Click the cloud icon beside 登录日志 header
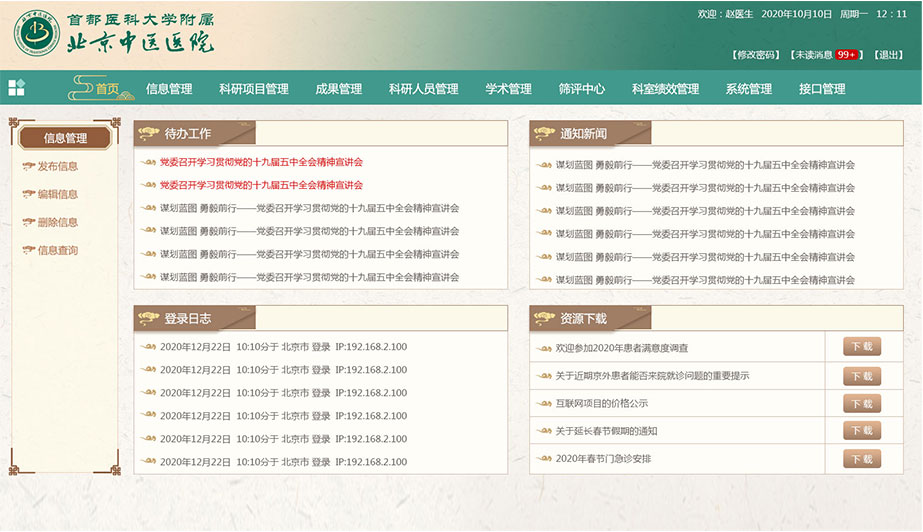Screen dimensions: 923x532 coord(149,319)
